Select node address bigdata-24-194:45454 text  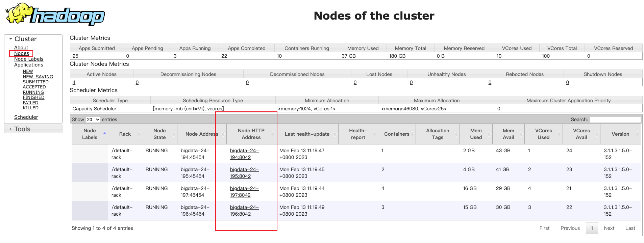[x=195, y=154]
